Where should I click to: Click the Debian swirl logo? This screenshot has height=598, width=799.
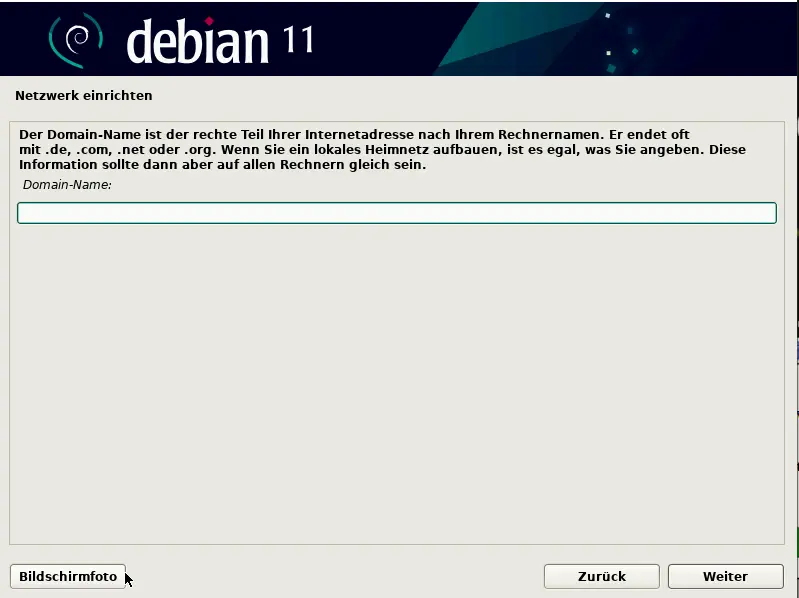(x=76, y=39)
